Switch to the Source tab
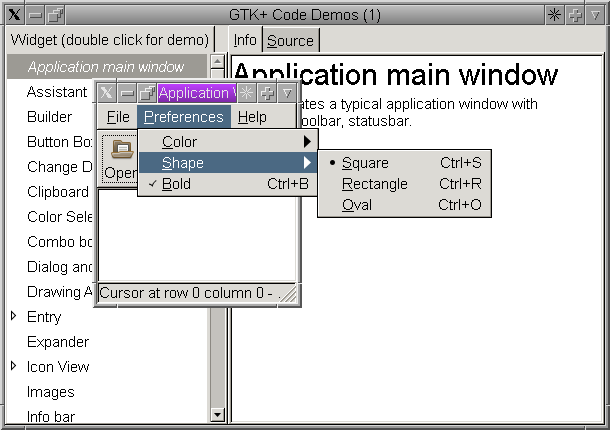 (x=290, y=40)
